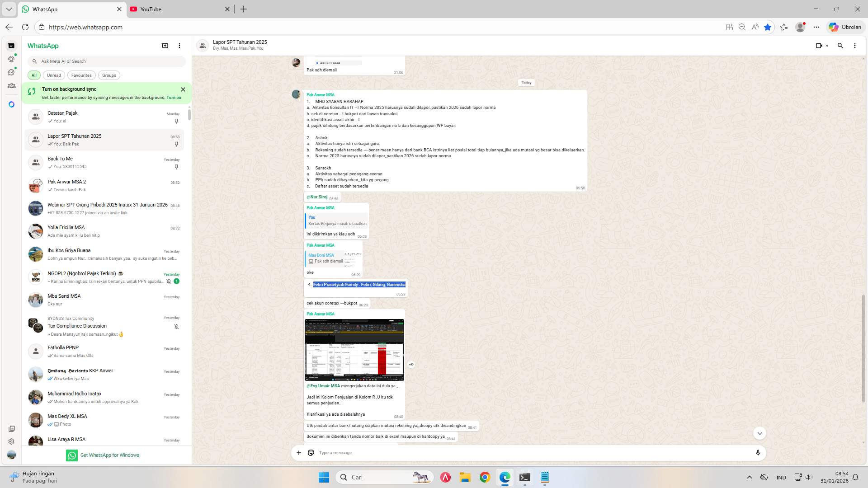Filter chats by Favourites
The width and height of the screenshot is (868, 488).
(x=81, y=75)
